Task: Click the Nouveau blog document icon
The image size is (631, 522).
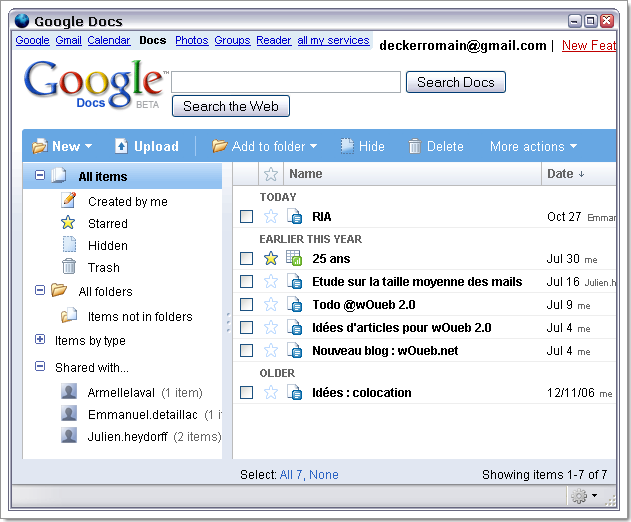Action: tap(294, 350)
